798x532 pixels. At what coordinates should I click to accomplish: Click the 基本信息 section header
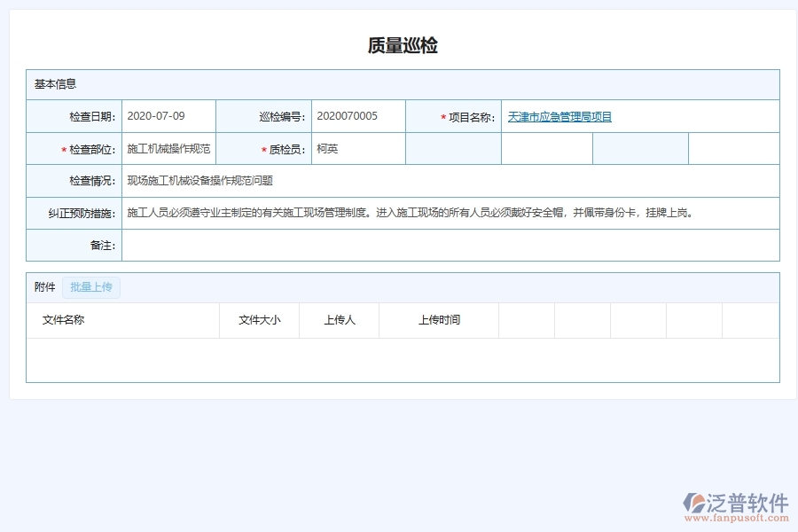[x=55, y=83]
